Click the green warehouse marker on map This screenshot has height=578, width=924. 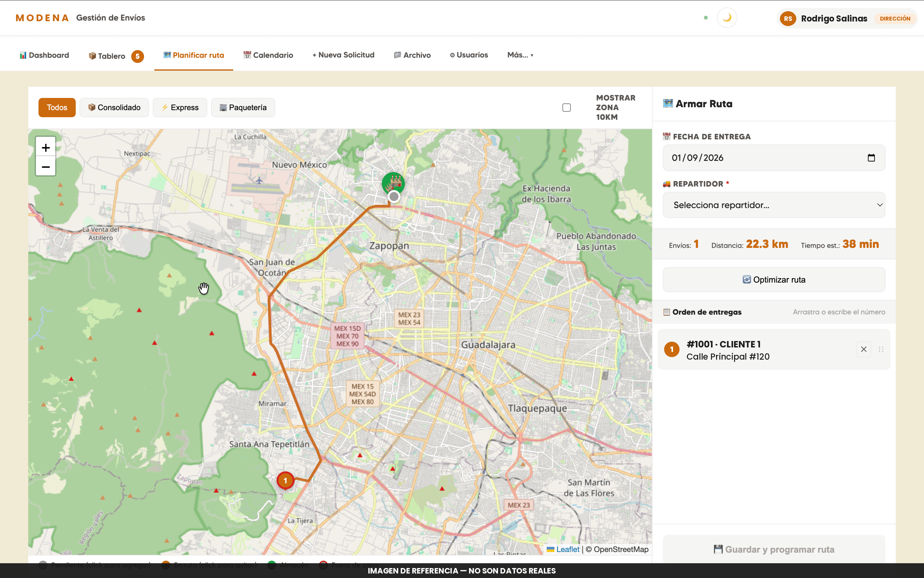click(x=393, y=183)
